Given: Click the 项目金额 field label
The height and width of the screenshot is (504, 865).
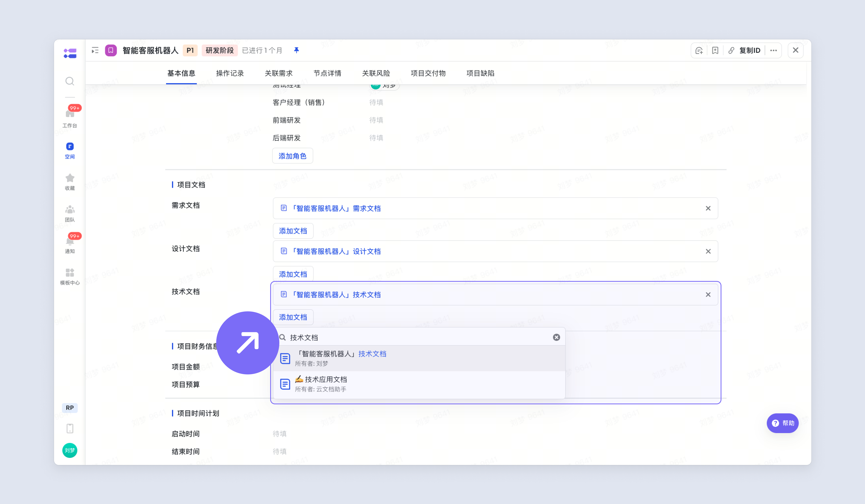Looking at the screenshot, I should (x=186, y=367).
